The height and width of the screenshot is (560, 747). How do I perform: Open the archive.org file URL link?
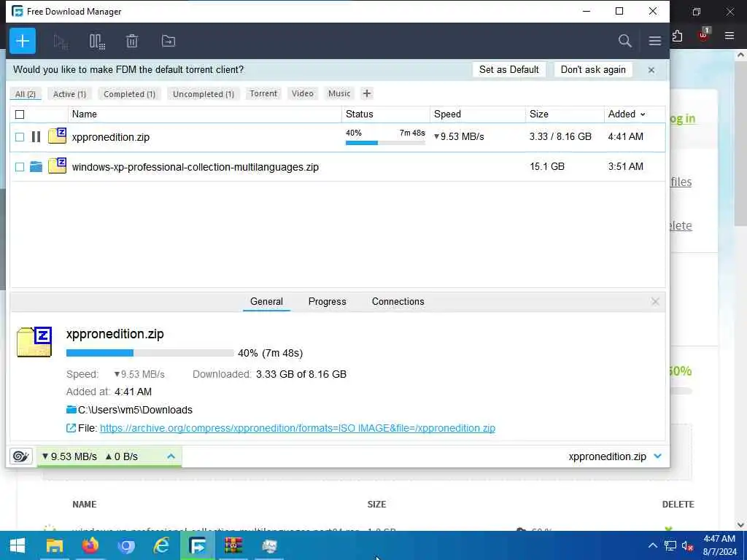tap(298, 428)
